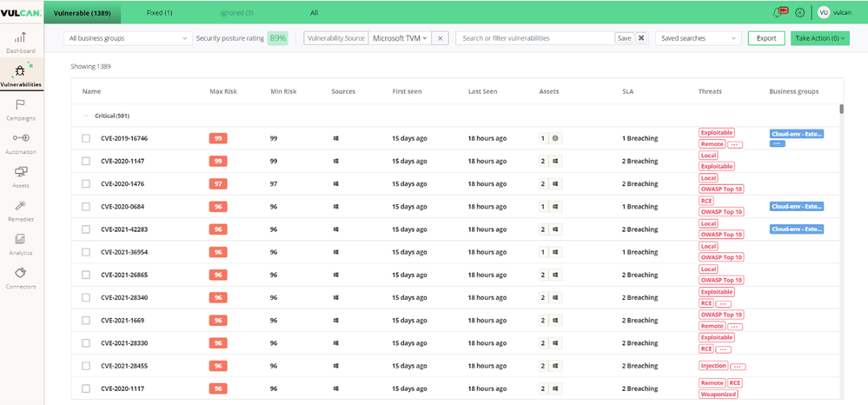Select checkbox for CVE-2021-42283
This screenshot has width=868, height=405.
86,229
